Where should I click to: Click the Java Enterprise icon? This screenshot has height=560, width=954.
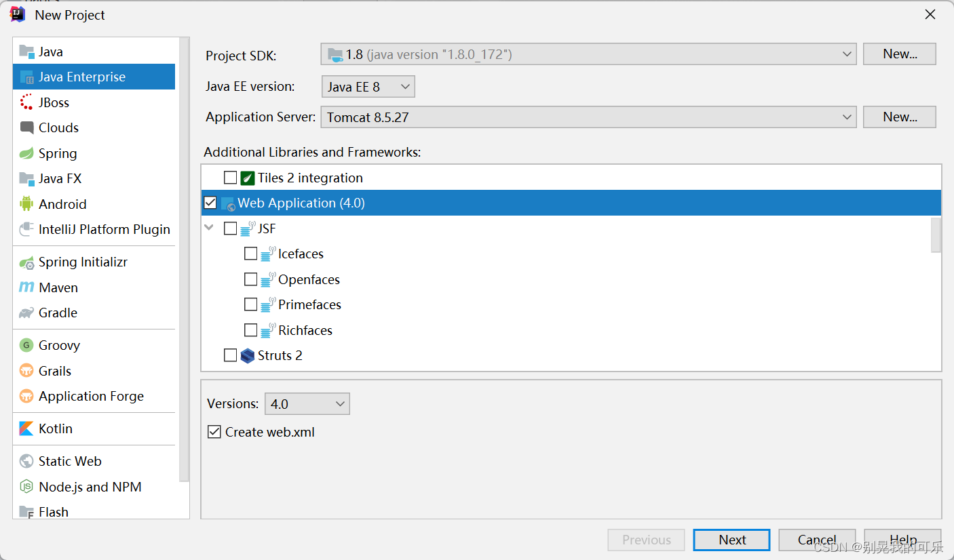tap(26, 77)
